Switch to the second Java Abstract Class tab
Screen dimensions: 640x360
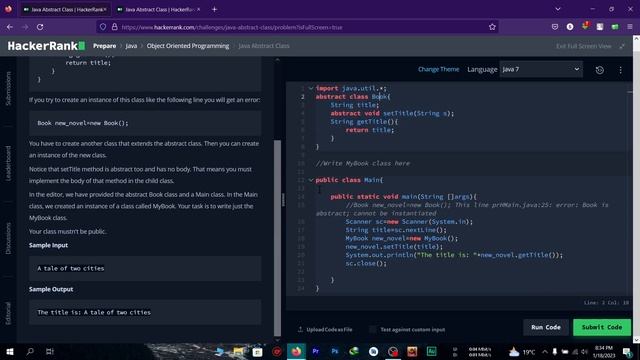pyautogui.click(x=158, y=9)
